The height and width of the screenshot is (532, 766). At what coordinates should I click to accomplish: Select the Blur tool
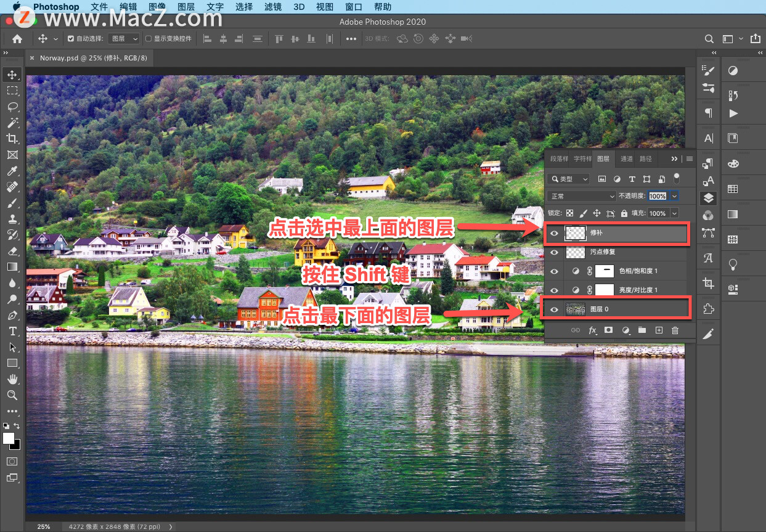pyautogui.click(x=12, y=283)
